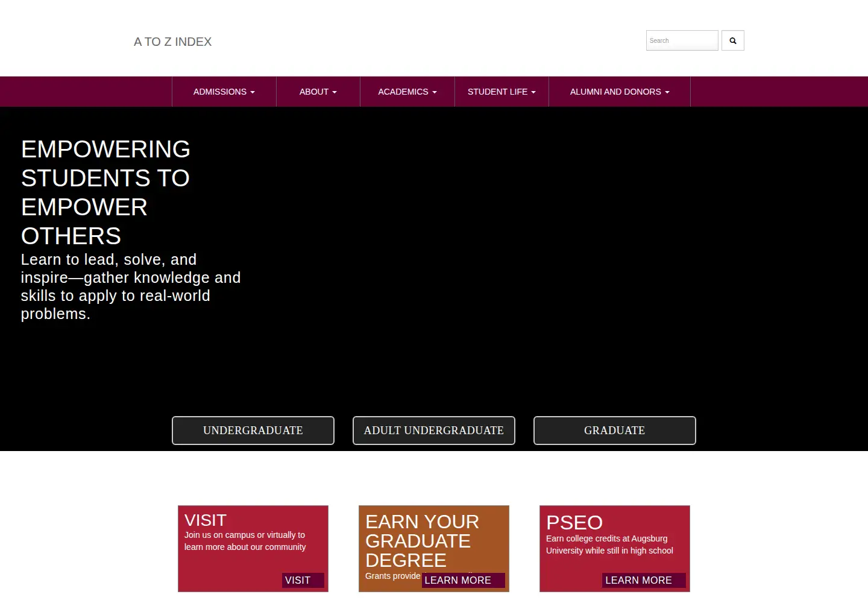Click LEARN MORE on the PSEO card
The width and height of the screenshot is (868, 603).
[644, 580]
